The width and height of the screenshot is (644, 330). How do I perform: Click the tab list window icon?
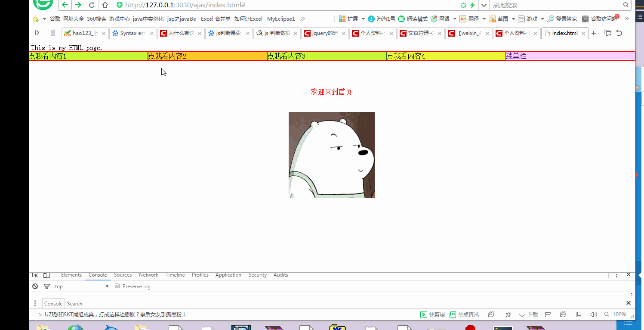tap(608, 33)
